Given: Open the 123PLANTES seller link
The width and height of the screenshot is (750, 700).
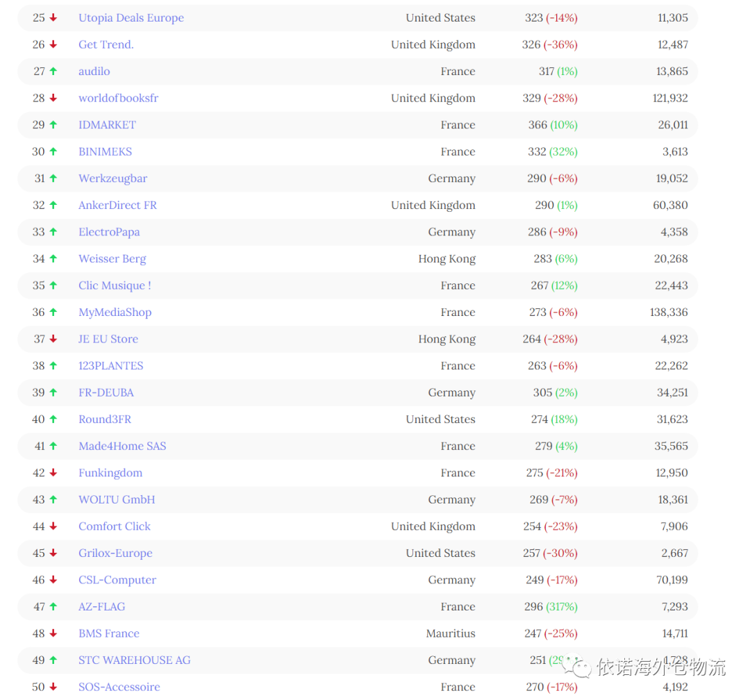Looking at the screenshot, I should click(x=111, y=366).
